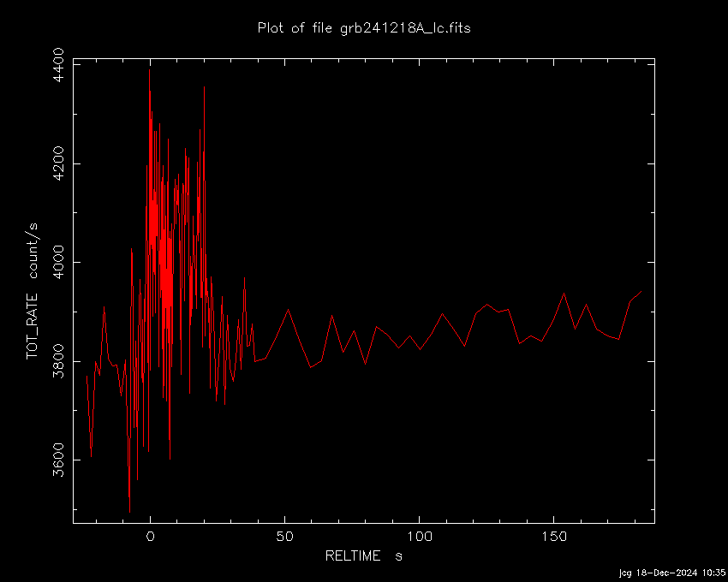Click the tallest light-curve peak near 4400
The image size is (728, 582).
[x=150, y=69]
